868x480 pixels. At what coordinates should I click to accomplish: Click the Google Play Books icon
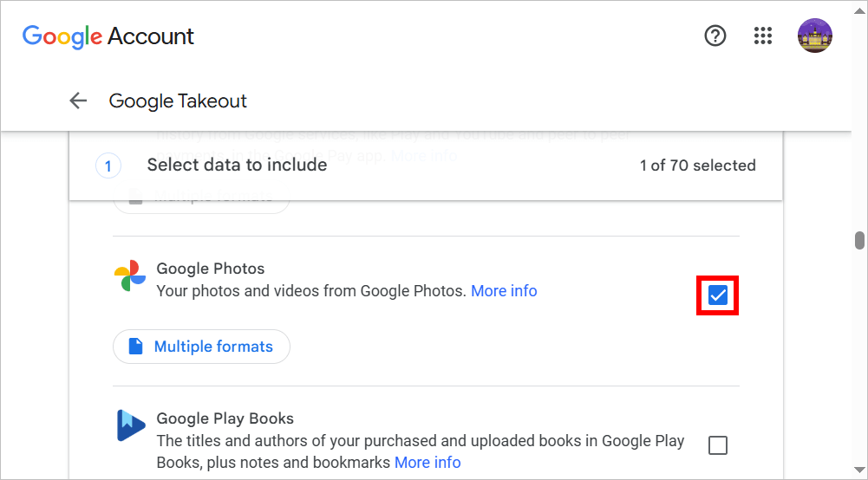[x=130, y=425]
